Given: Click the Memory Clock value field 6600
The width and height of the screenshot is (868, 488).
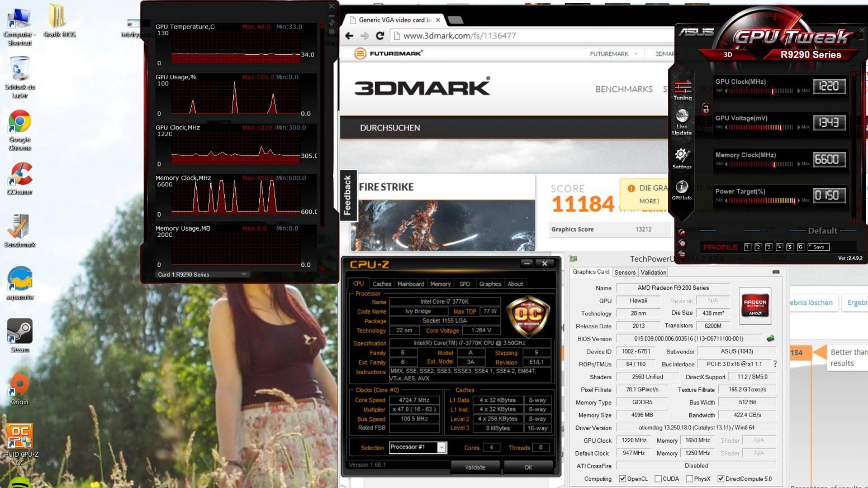Looking at the screenshot, I should [829, 159].
